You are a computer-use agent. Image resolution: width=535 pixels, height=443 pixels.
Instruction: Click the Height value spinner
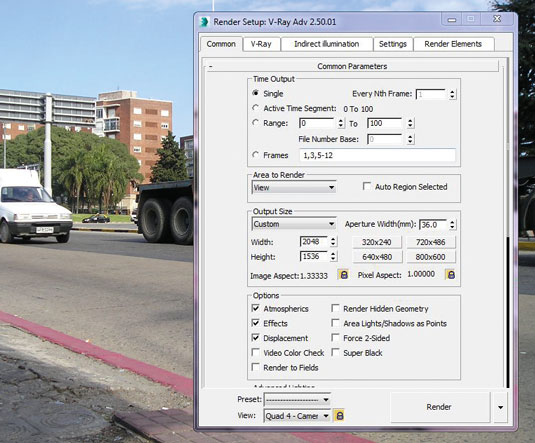pyautogui.click(x=333, y=256)
